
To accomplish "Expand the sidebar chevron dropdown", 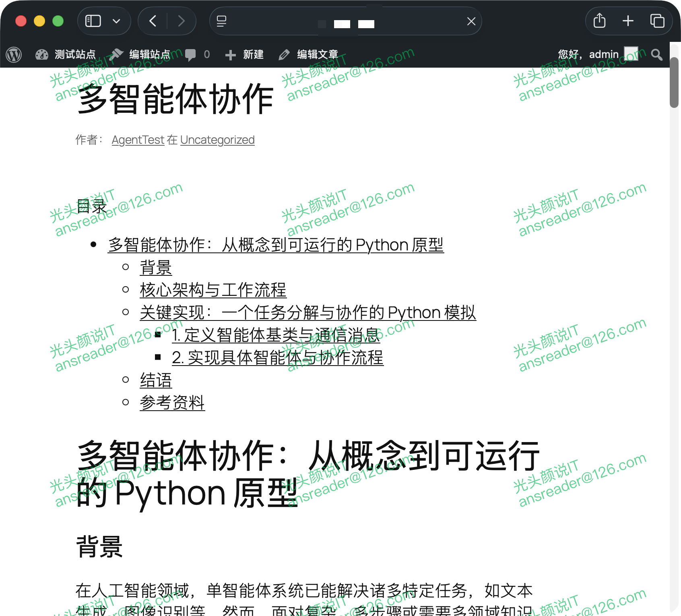I will (117, 21).
